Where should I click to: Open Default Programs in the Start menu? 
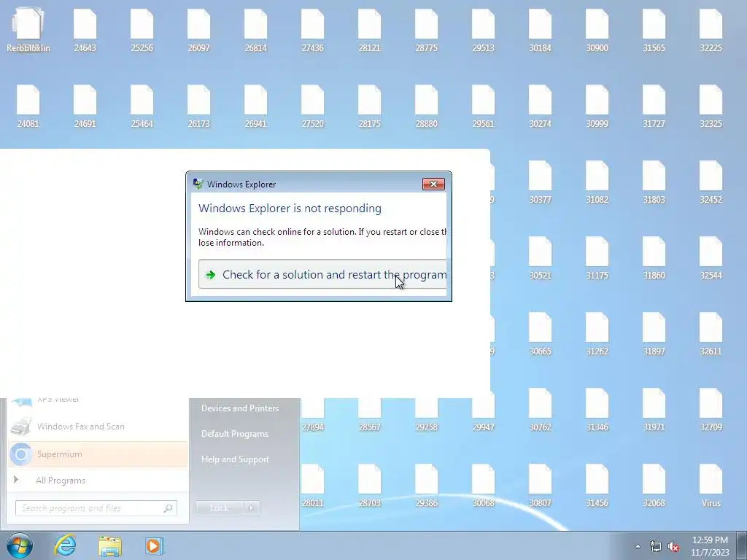(x=235, y=434)
